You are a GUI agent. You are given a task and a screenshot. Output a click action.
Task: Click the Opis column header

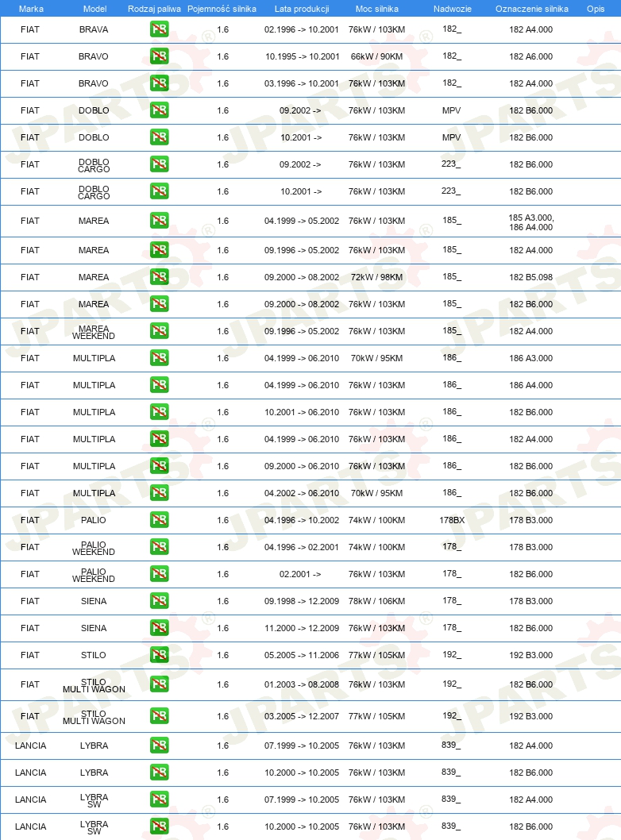596,9
